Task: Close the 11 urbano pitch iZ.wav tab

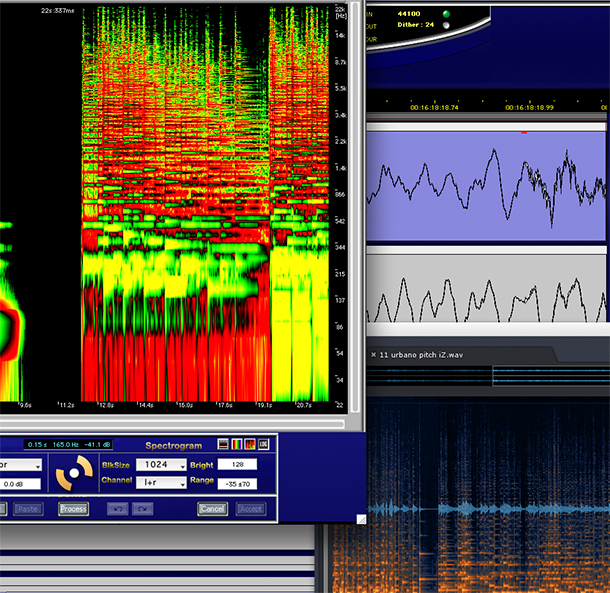Action: (373, 354)
